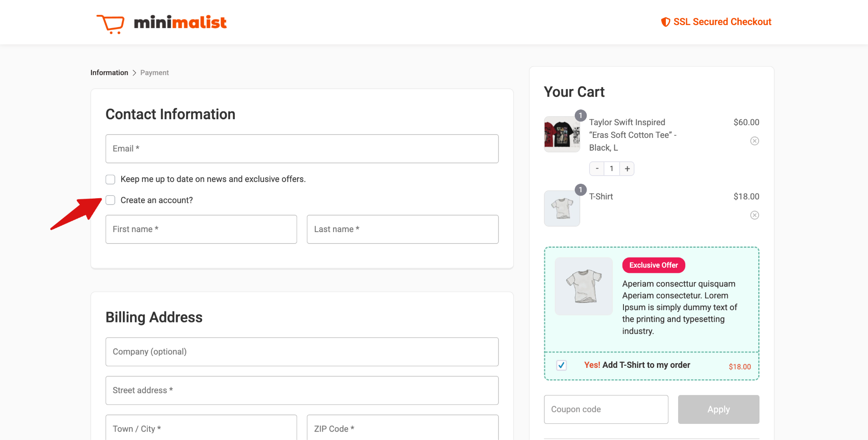Click the $60.00 price

pyautogui.click(x=746, y=122)
